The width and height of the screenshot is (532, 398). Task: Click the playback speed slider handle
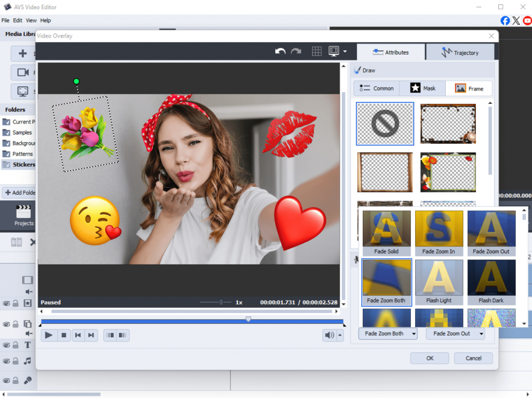[x=221, y=302]
